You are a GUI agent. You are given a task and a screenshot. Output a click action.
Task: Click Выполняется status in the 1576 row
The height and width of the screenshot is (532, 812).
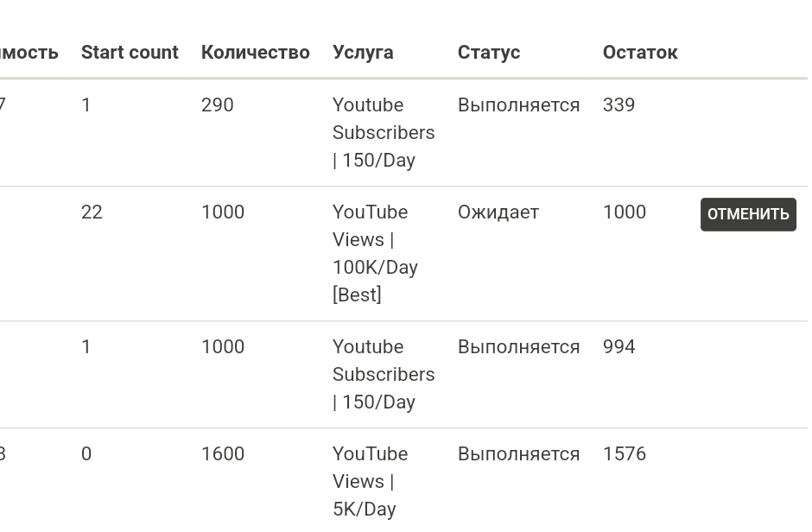coord(518,454)
